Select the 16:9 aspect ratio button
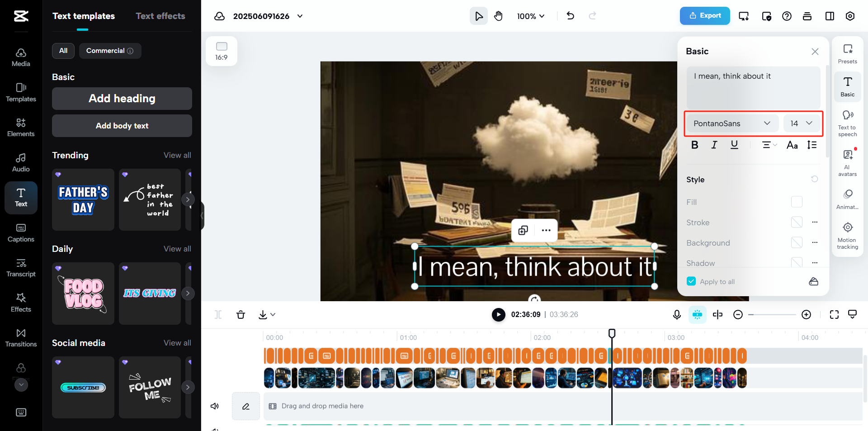The image size is (868, 431). 222,51
